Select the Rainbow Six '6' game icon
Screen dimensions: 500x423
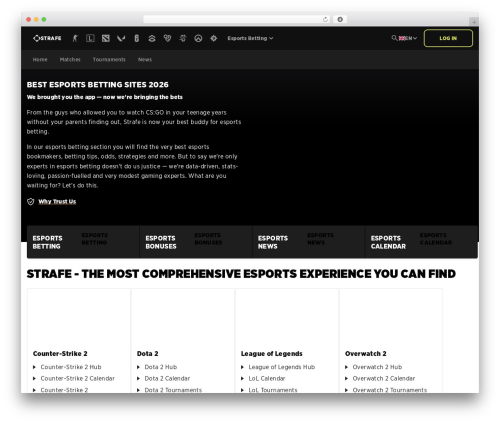pos(137,38)
